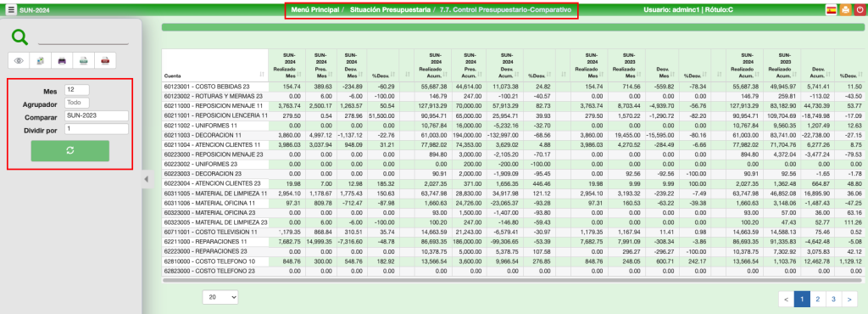The height and width of the screenshot is (314, 868).
Task: Click the Dividir por input field
Action: click(x=97, y=128)
